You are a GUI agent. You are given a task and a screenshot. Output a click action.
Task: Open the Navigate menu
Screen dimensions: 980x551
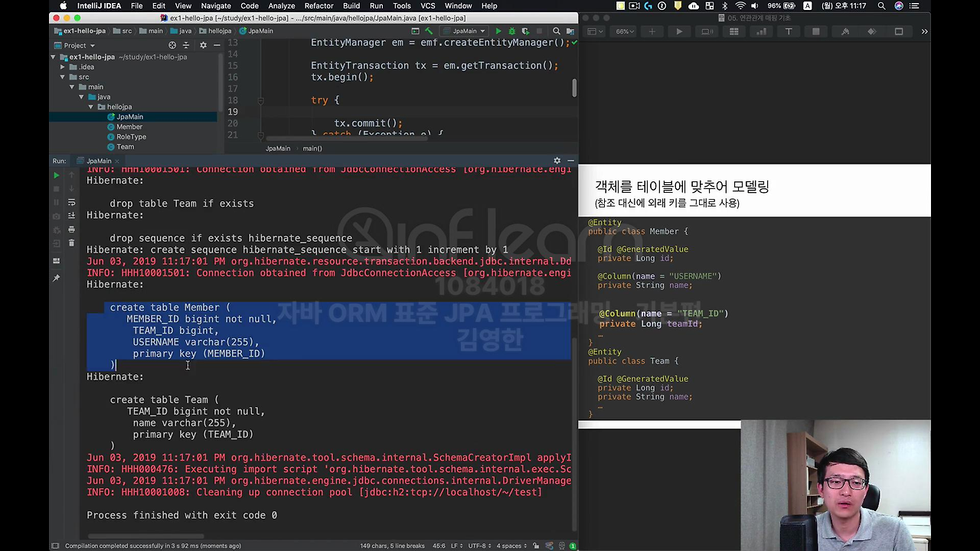[x=216, y=5]
